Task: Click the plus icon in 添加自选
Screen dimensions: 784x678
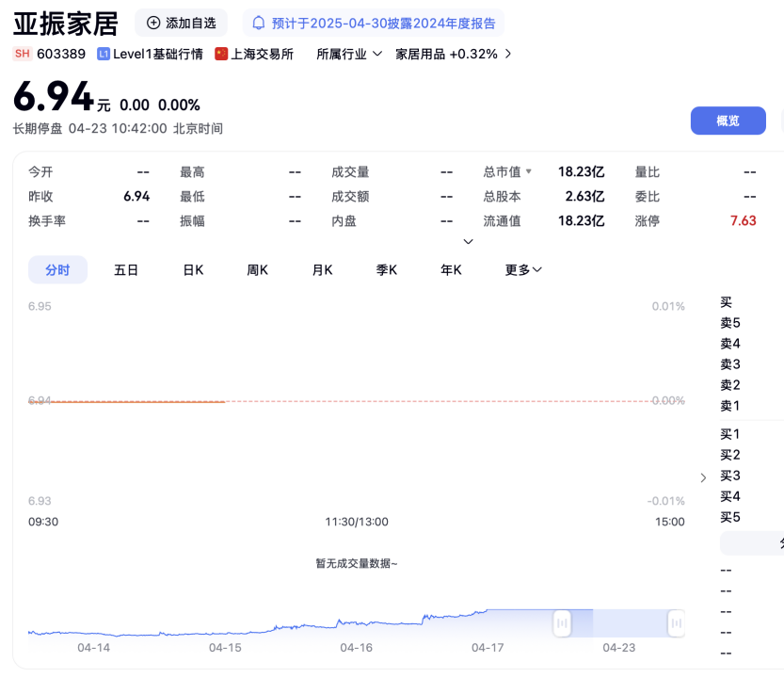Action: (153, 23)
